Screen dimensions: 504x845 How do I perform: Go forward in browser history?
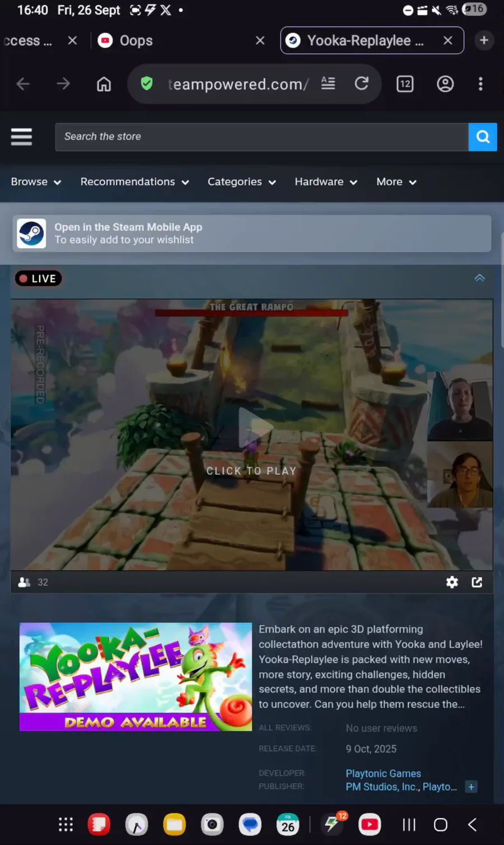pyautogui.click(x=63, y=84)
